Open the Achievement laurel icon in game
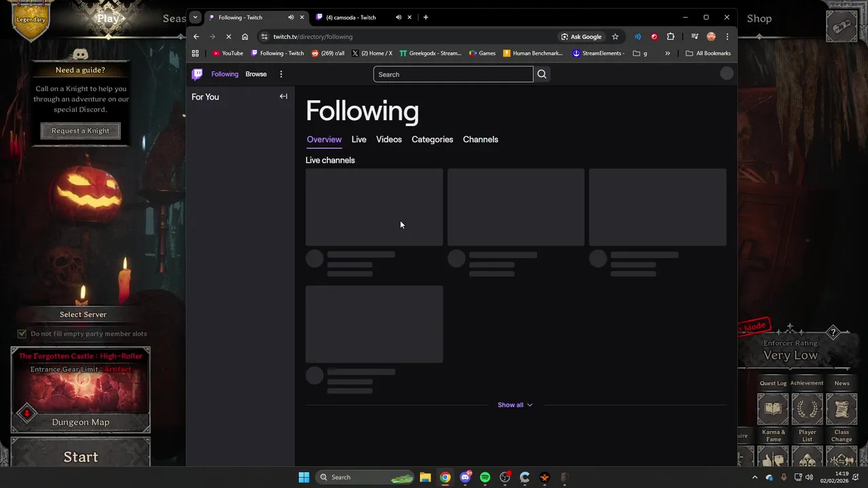 tap(807, 409)
